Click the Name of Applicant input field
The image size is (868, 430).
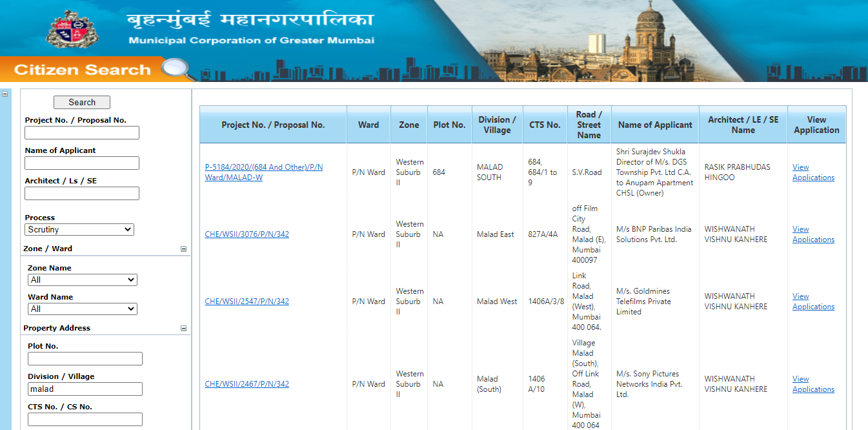point(82,163)
